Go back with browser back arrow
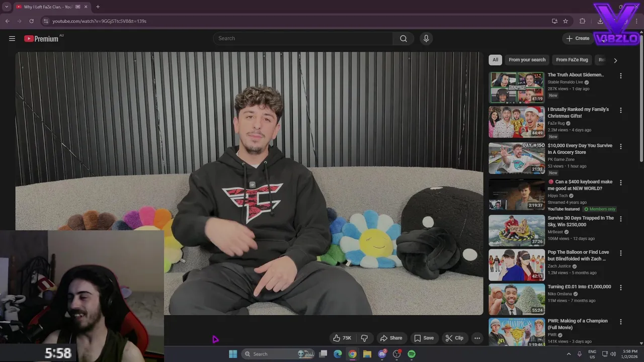The width and height of the screenshot is (644, 362). tap(7, 21)
